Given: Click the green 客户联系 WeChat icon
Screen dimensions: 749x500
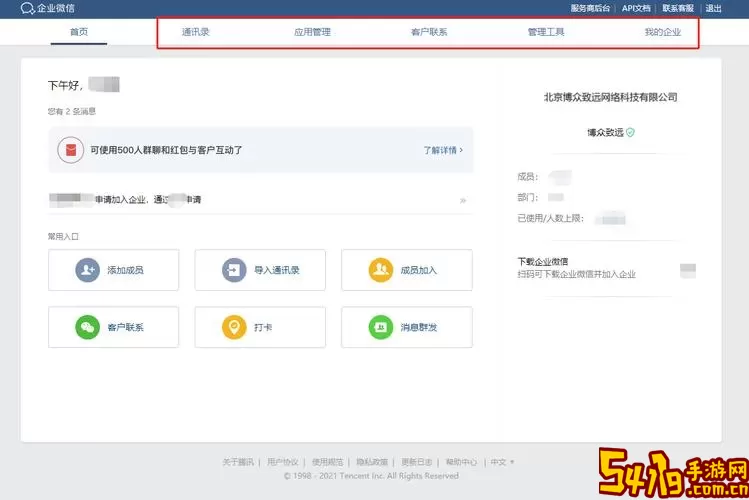Looking at the screenshot, I should tap(87, 327).
